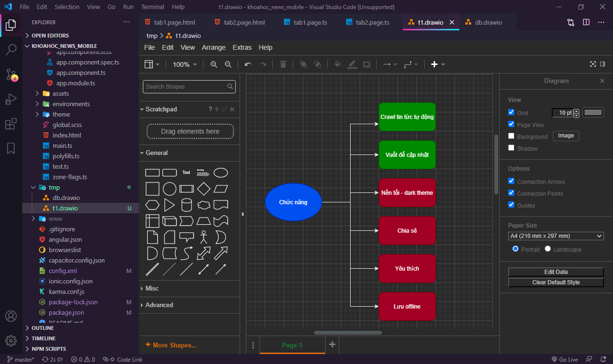The height and width of the screenshot is (364, 613).
Task: Enable the Background checkbox
Action: (511, 136)
